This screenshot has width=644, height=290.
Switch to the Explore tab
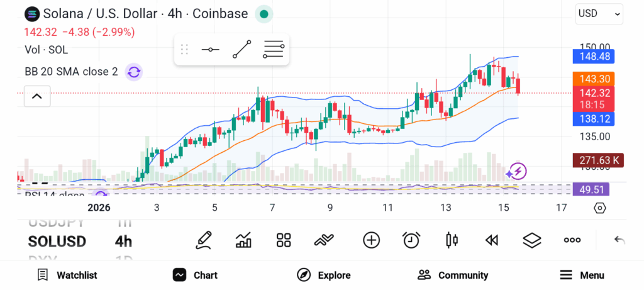pyautogui.click(x=324, y=275)
